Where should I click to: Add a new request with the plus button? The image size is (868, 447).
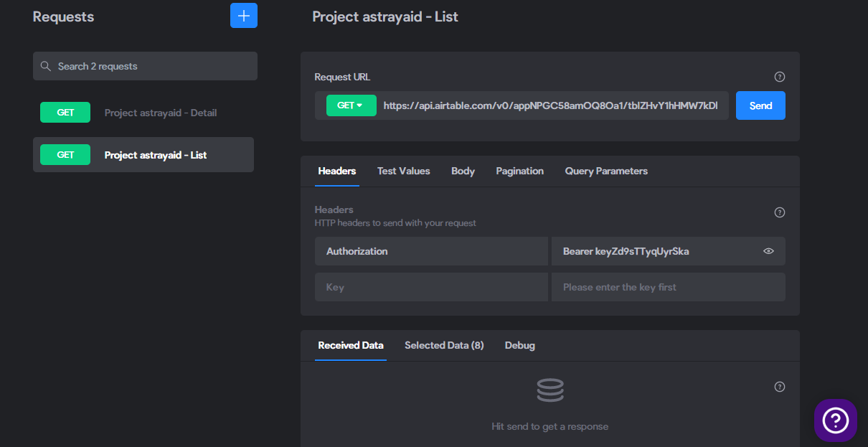coord(244,16)
